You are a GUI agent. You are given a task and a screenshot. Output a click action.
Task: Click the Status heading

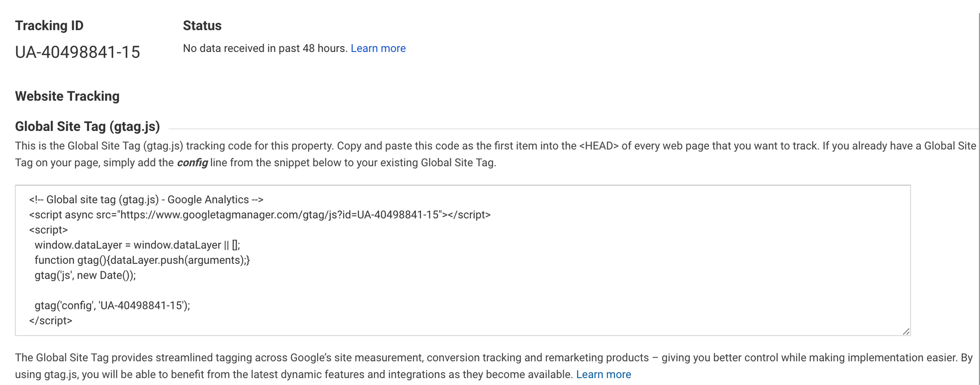[x=202, y=26]
